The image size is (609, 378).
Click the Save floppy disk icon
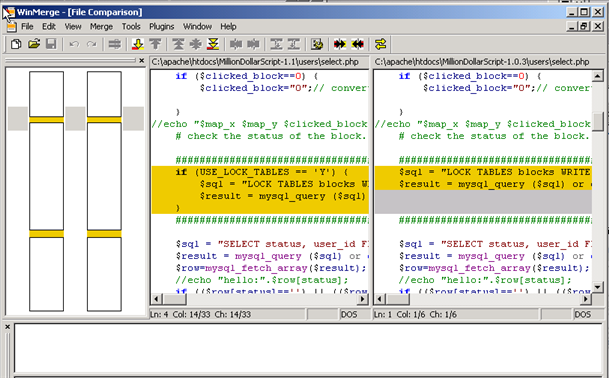(51, 44)
